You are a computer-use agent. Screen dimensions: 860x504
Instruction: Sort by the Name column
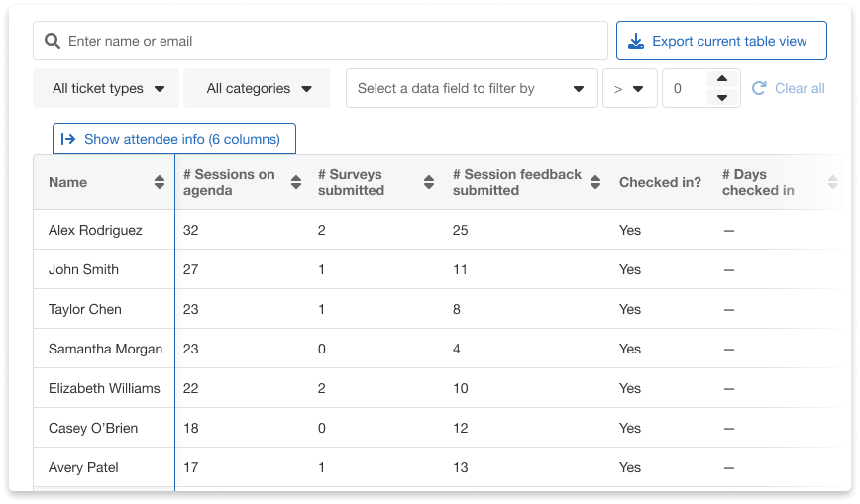click(160, 182)
